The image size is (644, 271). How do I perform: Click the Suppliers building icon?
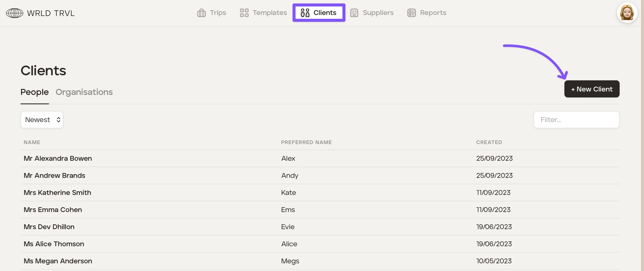coord(354,13)
